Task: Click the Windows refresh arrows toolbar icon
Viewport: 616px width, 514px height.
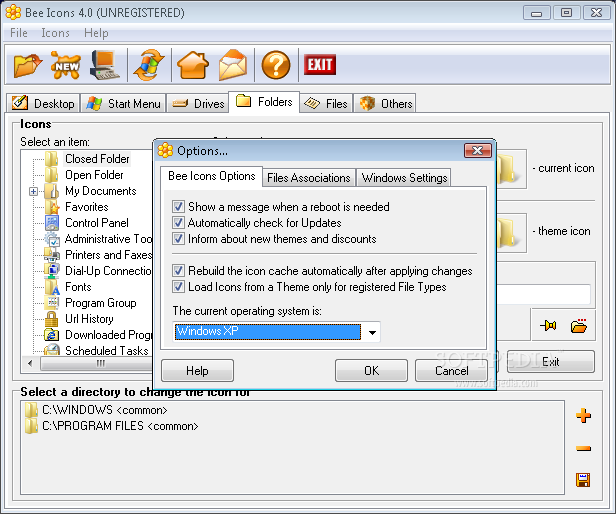Action: [149, 65]
